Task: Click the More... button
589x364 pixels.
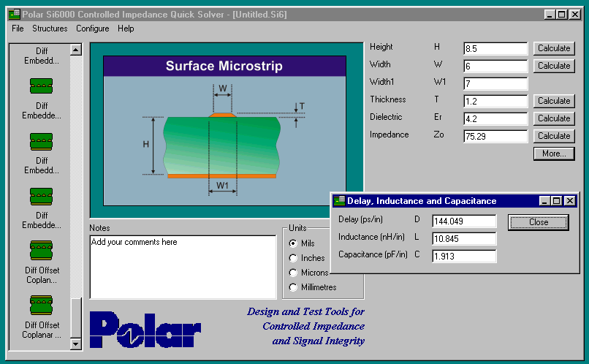Action: point(554,153)
